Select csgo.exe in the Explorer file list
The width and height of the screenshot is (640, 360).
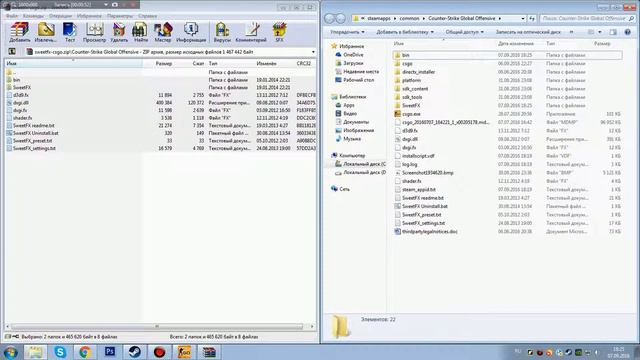point(411,114)
